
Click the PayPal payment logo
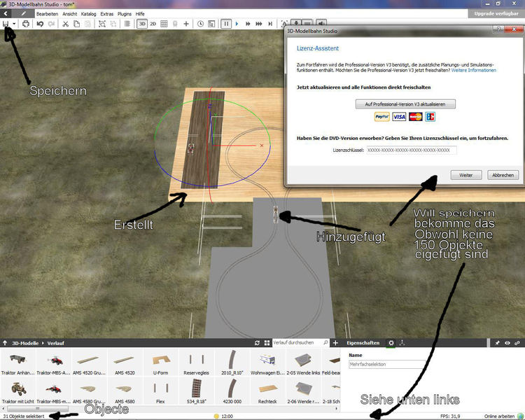381,117
